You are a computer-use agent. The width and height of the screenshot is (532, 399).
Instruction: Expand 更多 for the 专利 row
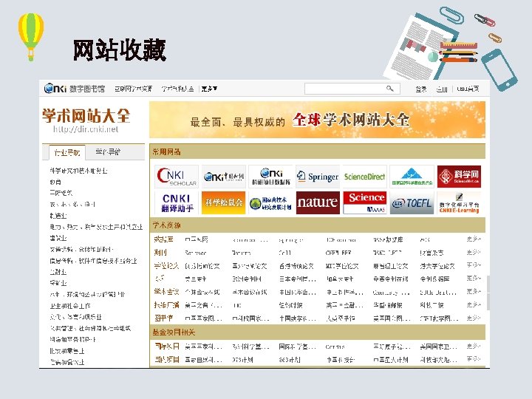coord(474,279)
